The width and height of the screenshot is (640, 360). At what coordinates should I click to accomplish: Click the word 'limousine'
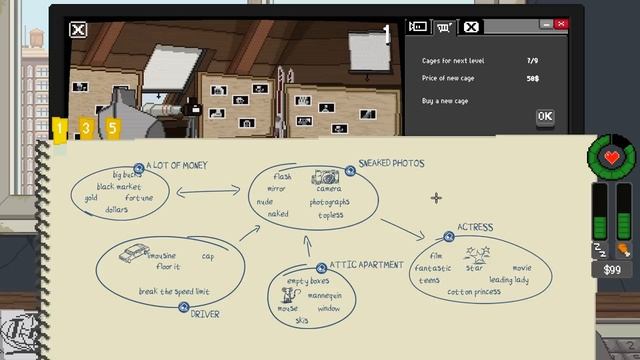pos(162,256)
